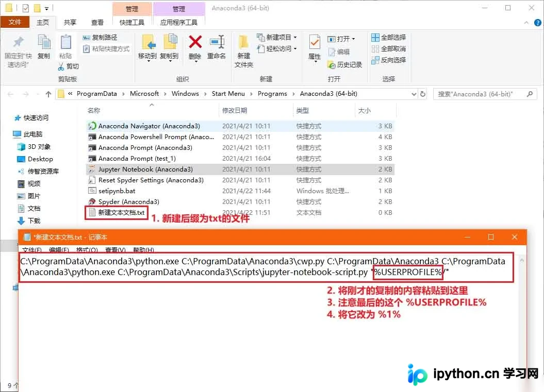The width and height of the screenshot is (544, 392).
Task: Open Notepad's Edit (编辑) menu
Action: [59, 250]
